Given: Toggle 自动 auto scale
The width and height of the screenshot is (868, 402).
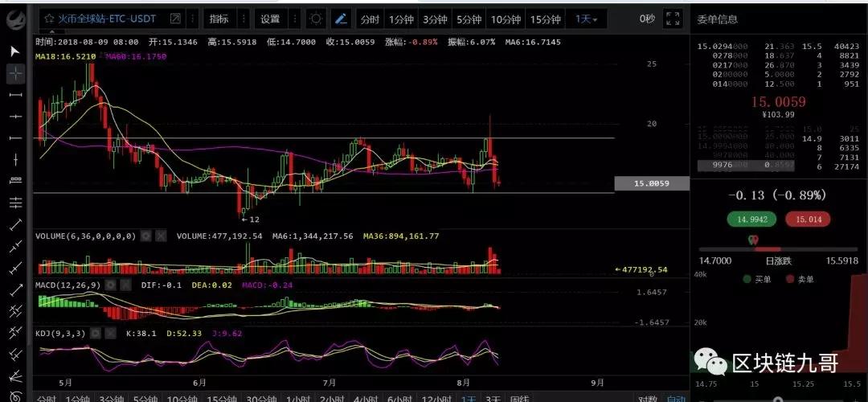Looking at the screenshot, I should point(676,398).
